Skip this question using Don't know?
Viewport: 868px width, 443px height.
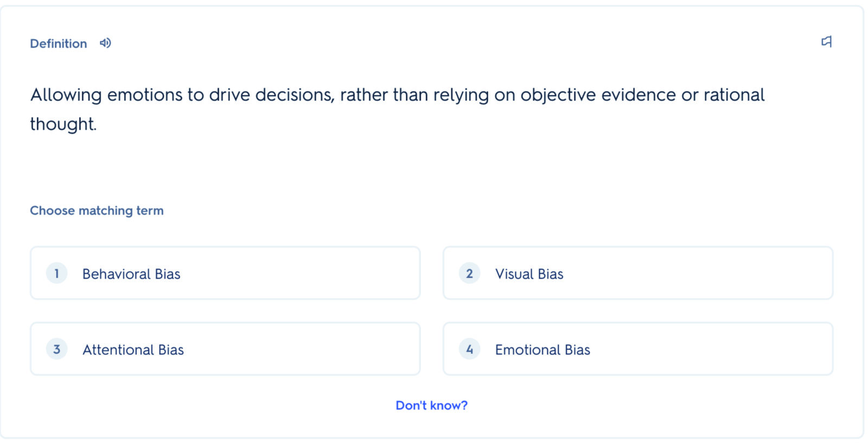(431, 405)
